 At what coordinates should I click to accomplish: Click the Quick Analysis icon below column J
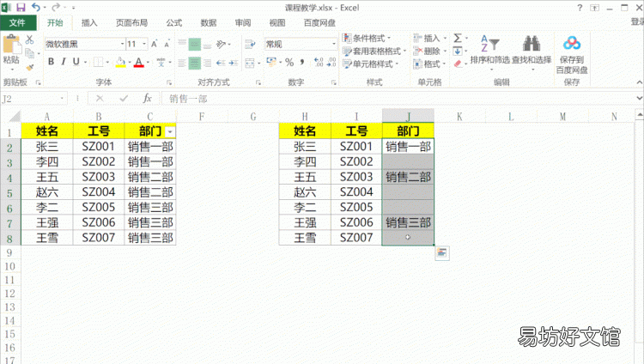pyautogui.click(x=442, y=252)
